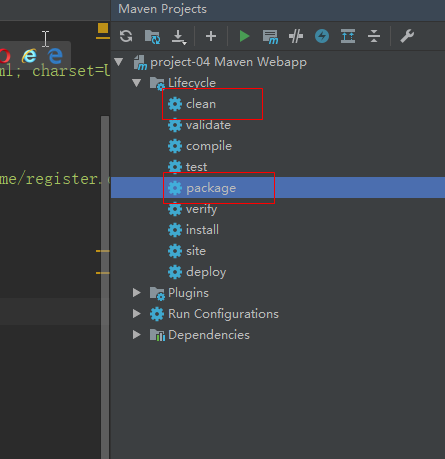Add Maven project with plus icon

click(211, 36)
